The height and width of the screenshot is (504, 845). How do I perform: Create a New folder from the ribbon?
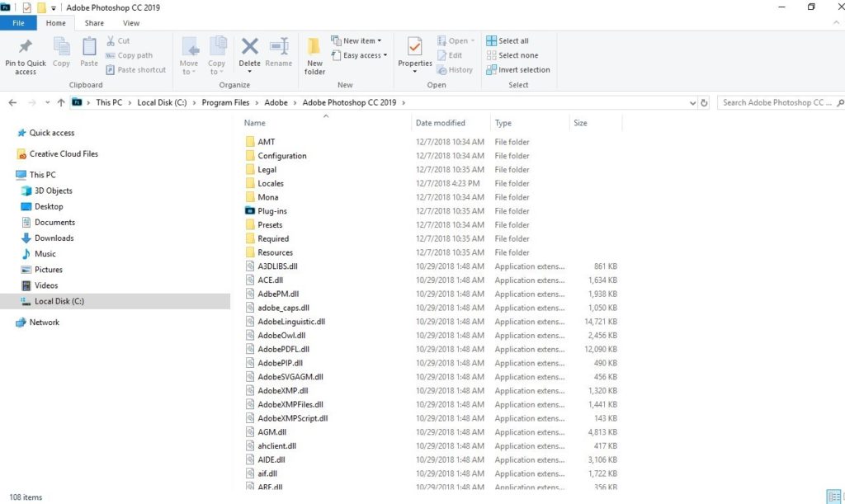point(314,49)
